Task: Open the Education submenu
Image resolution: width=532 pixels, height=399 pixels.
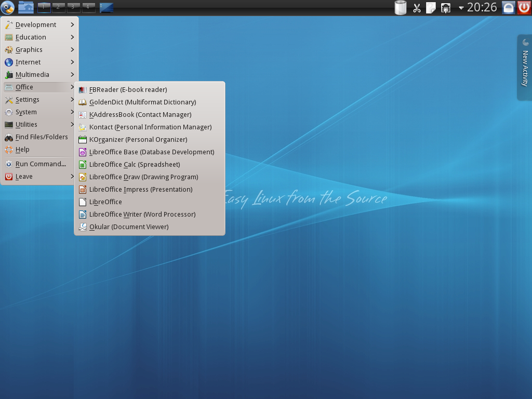Action: click(x=39, y=37)
